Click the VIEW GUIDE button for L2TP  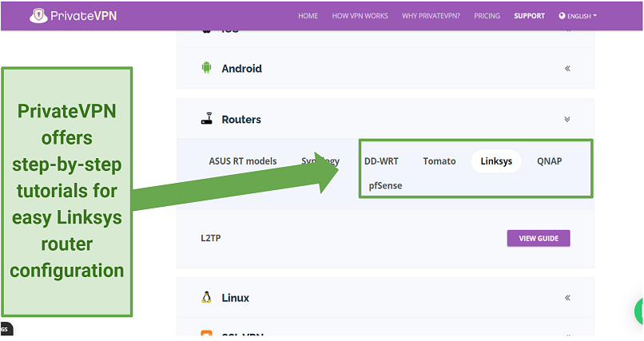point(539,239)
